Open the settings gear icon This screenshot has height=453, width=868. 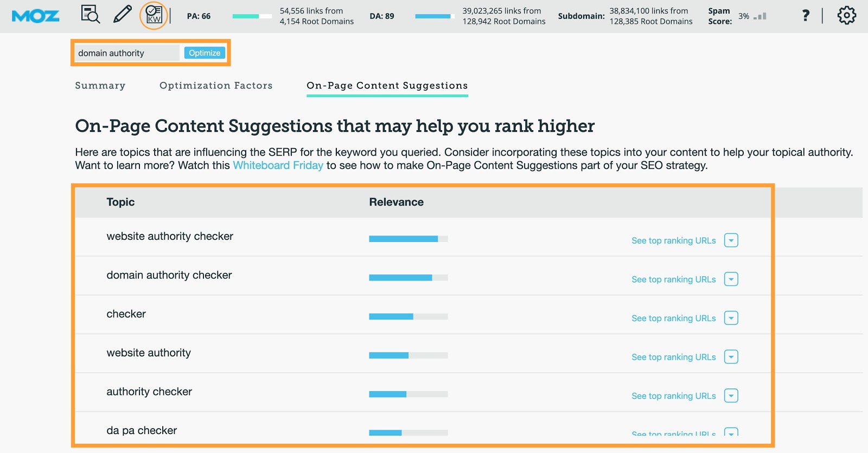(x=846, y=16)
